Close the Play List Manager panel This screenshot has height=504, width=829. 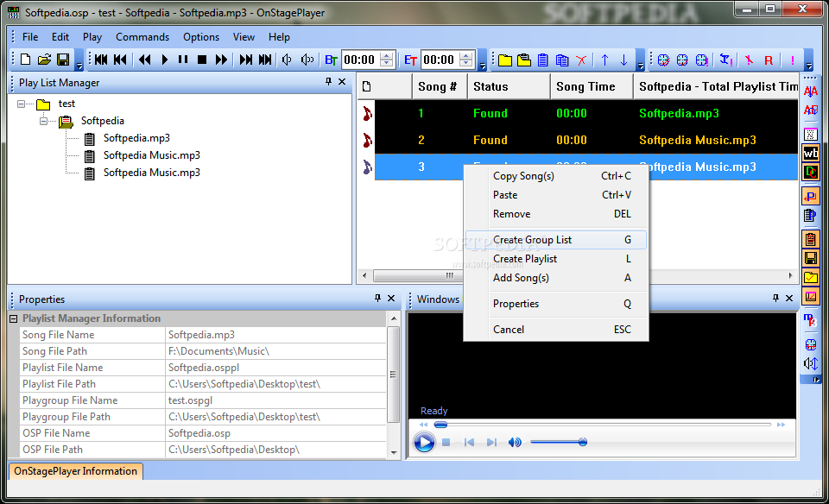coord(342,82)
